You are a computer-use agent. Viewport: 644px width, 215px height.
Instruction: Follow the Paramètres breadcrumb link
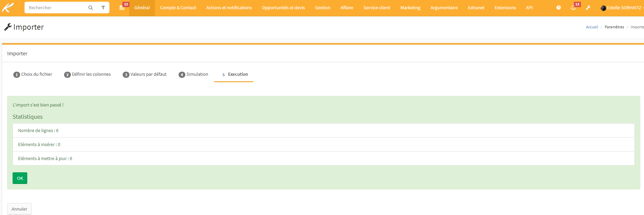(614, 27)
